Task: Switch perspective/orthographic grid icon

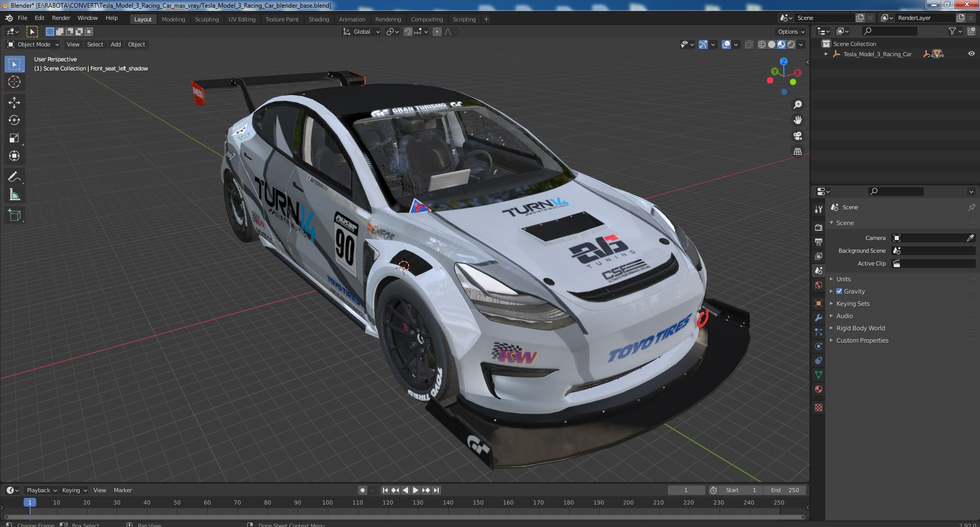Action: (x=797, y=151)
